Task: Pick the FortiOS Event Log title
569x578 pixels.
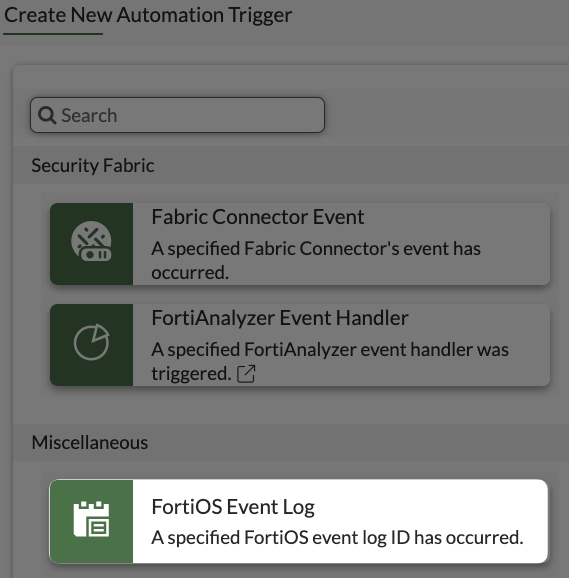Action: (233, 507)
